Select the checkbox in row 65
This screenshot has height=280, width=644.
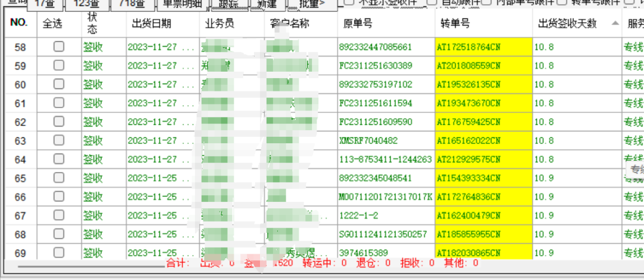click(59, 178)
